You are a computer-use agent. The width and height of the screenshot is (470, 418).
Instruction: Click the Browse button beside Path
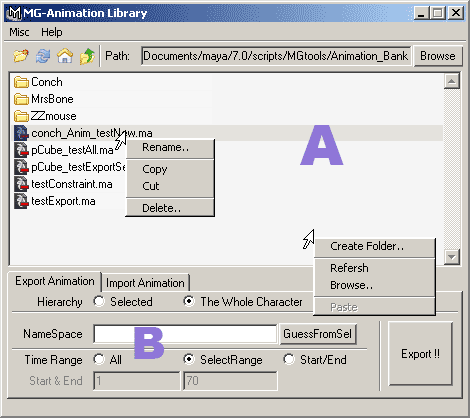(x=438, y=56)
